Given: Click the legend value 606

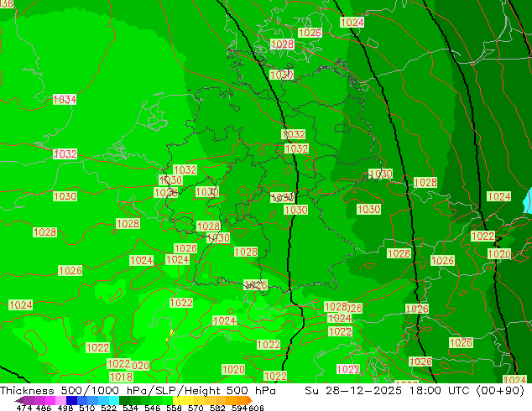Looking at the screenshot, I should click(x=256, y=408).
